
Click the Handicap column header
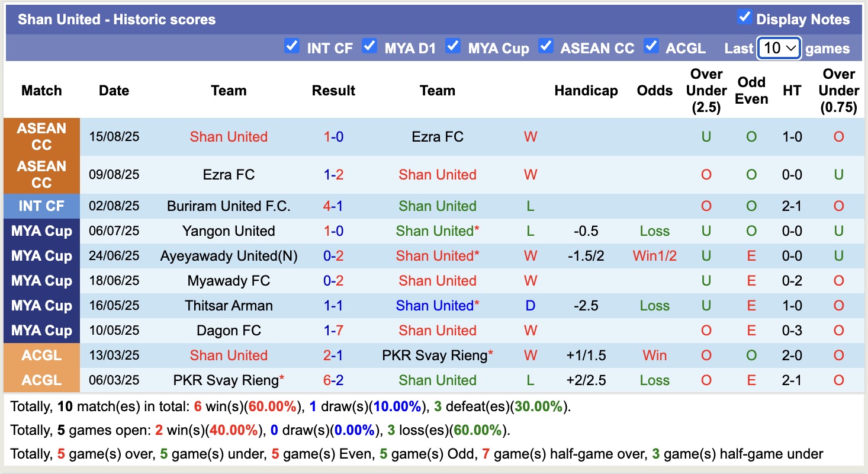pos(586,91)
